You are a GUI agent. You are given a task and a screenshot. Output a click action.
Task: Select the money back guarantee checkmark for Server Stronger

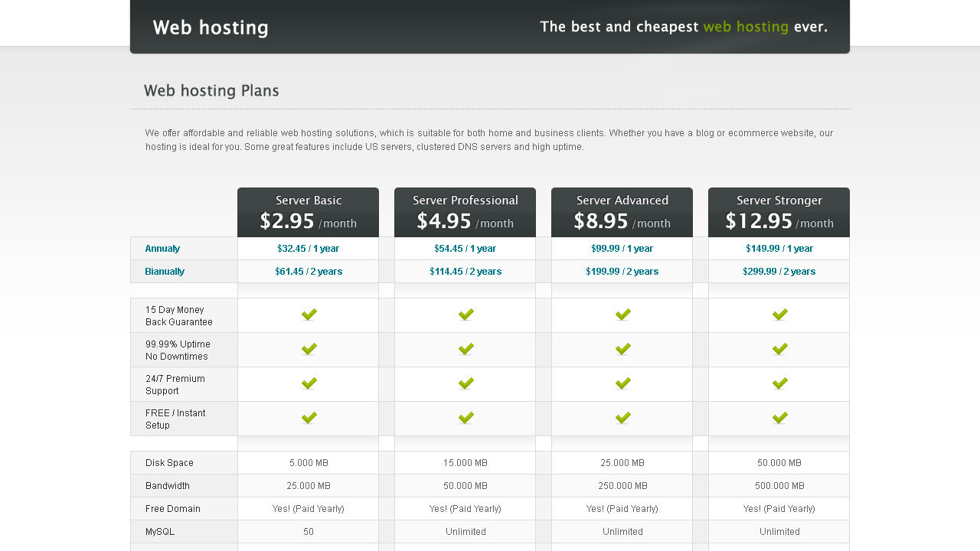click(779, 315)
